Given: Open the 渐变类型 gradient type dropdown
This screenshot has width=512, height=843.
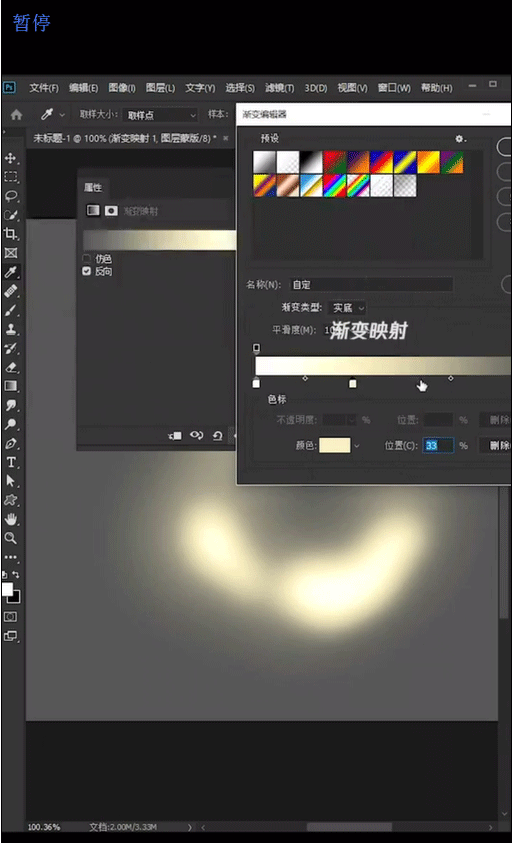Looking at the screenshot, I should pyautogui.click(x=347, y=308).
